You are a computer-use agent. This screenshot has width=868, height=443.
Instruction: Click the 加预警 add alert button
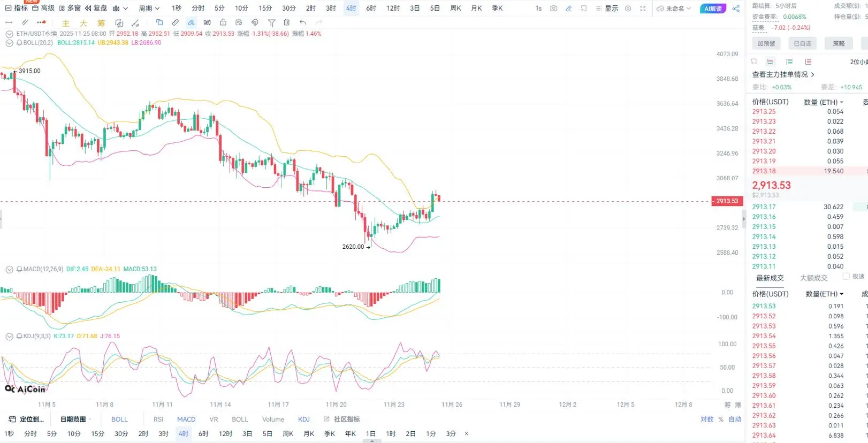766,43
